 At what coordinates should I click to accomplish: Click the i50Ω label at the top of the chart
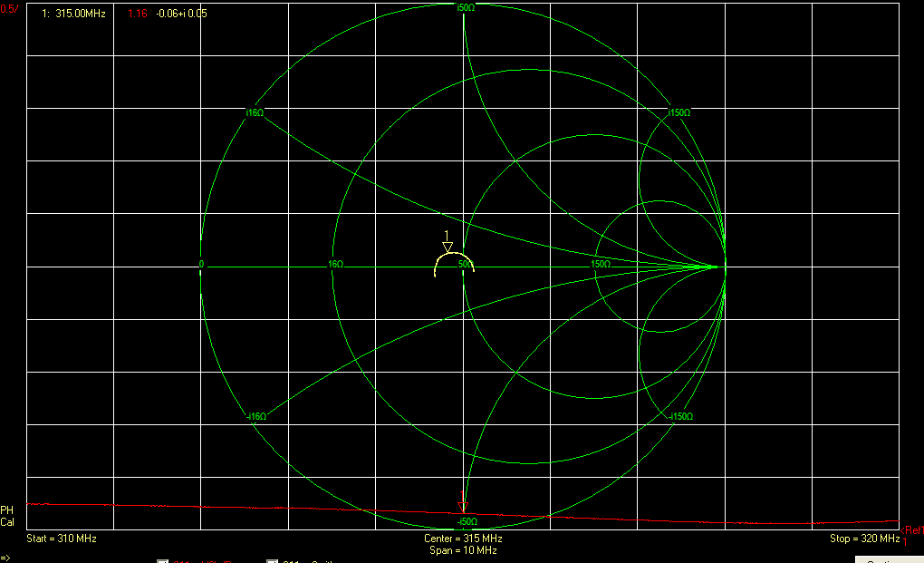tap(466, 7)
